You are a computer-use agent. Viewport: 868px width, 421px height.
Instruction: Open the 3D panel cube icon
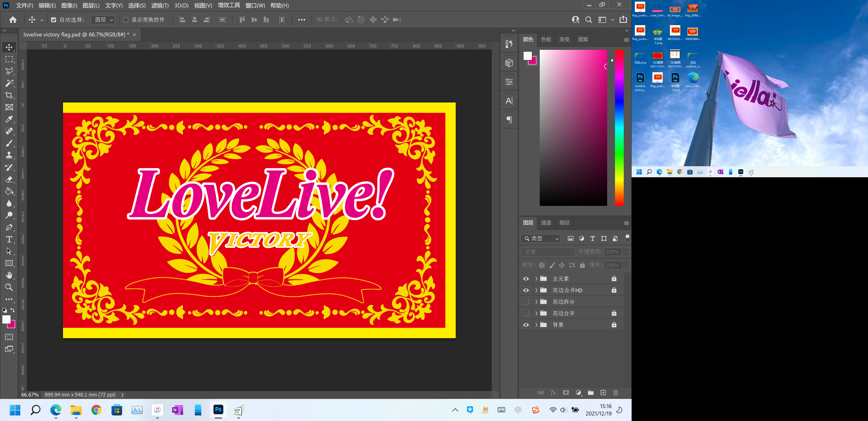tap(509, 63)
